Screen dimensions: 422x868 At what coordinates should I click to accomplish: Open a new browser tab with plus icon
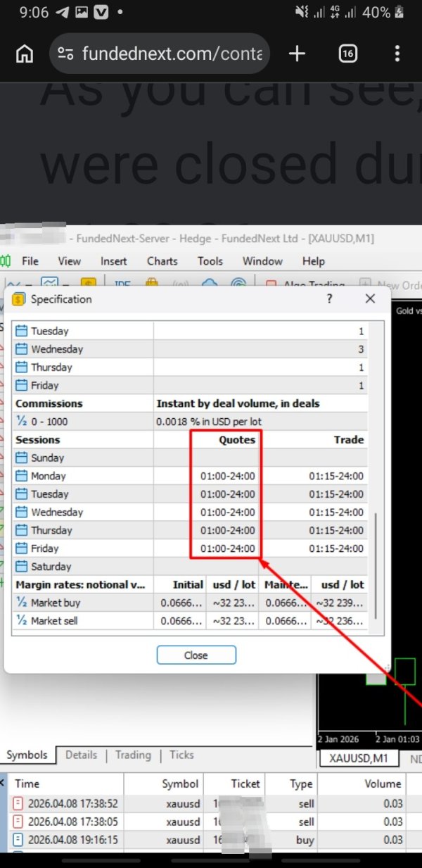297,54
